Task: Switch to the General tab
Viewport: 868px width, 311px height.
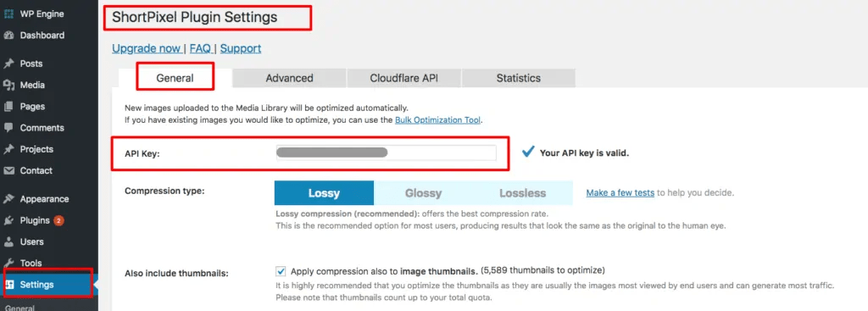Action: point(175,78)
